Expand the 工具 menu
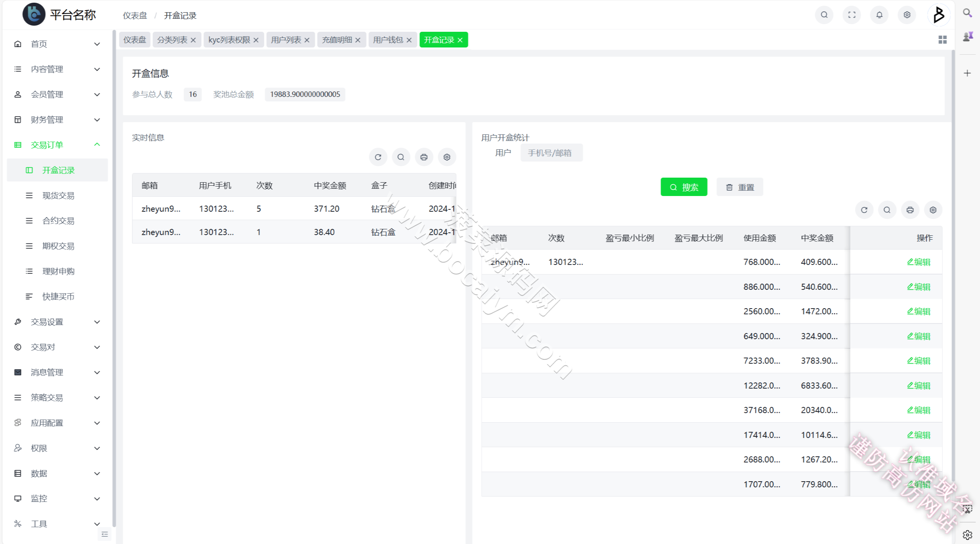 (x=57, y=524)
